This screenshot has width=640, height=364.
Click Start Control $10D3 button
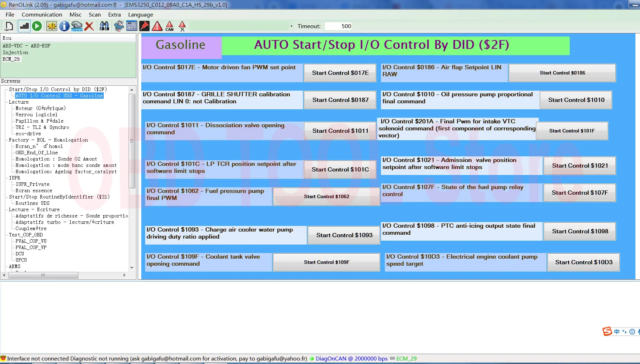(x=584, y=262)
